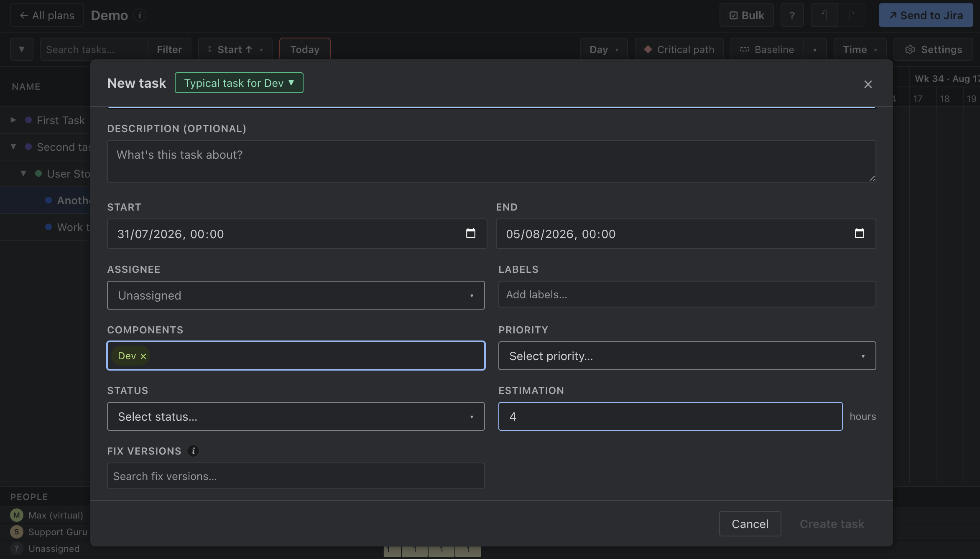Open the Baseline dropdown arrow

point(815,49)
